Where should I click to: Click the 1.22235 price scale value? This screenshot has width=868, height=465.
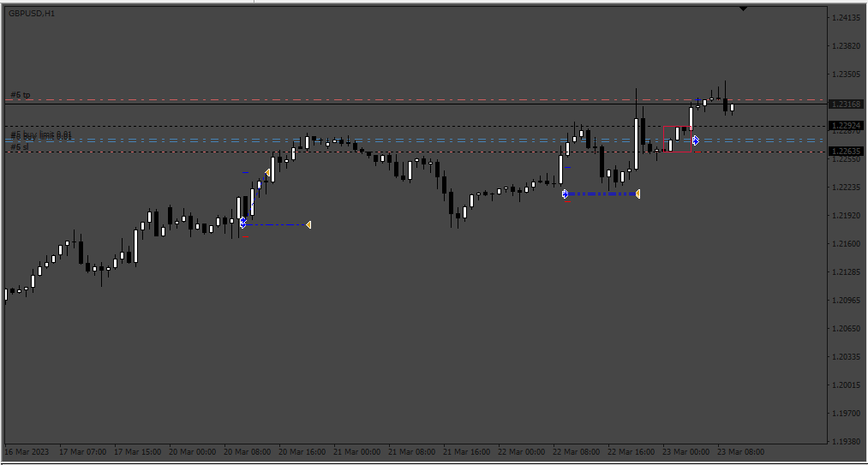click(846, 188)
